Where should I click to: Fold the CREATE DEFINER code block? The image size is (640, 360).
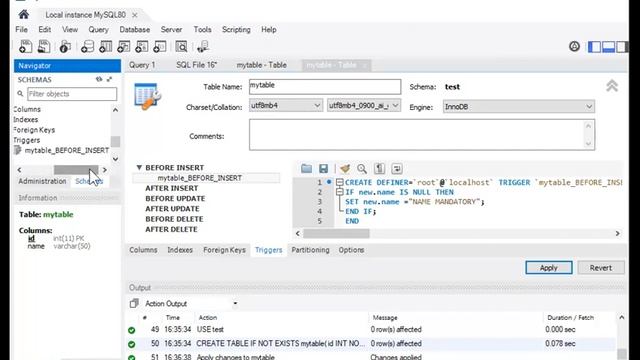(339, 182)
